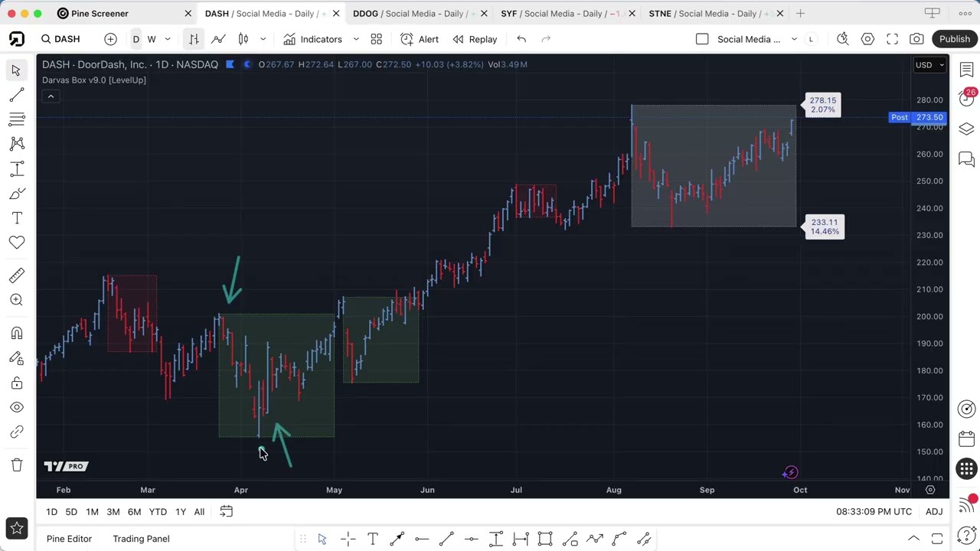Select the brush drawing tool
The height and width of the screenshot is (551, 980).
coord(16,194)
